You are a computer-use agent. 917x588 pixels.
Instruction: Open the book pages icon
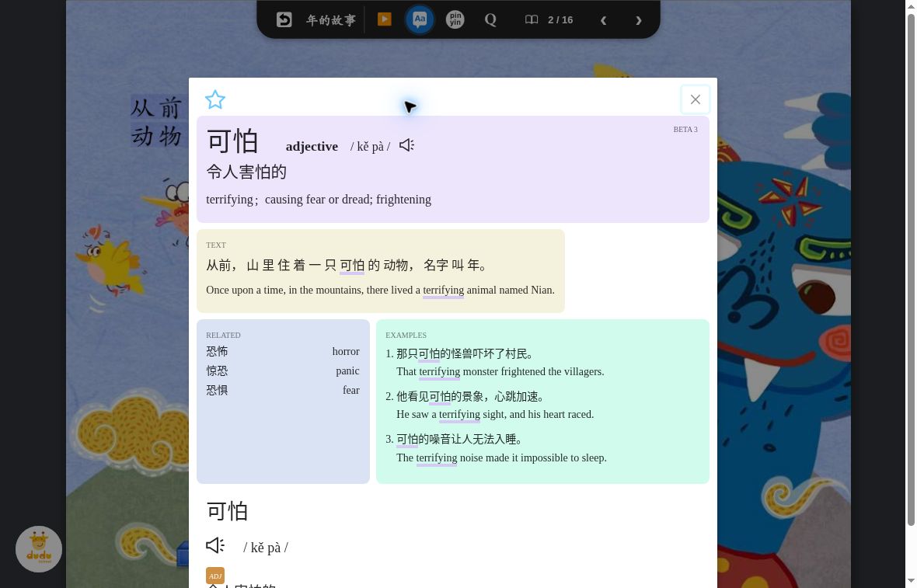(x=531, y=20)
